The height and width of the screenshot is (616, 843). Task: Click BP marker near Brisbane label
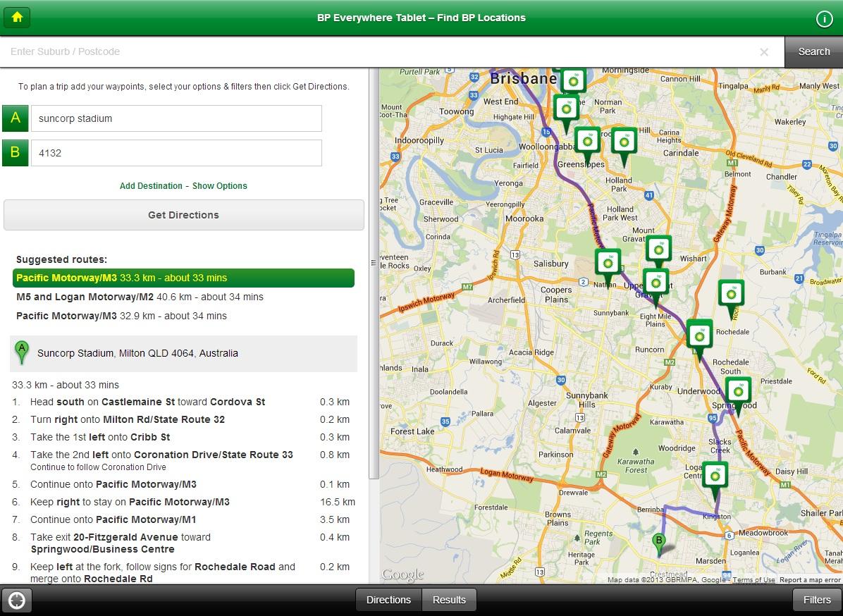point(573,82)
